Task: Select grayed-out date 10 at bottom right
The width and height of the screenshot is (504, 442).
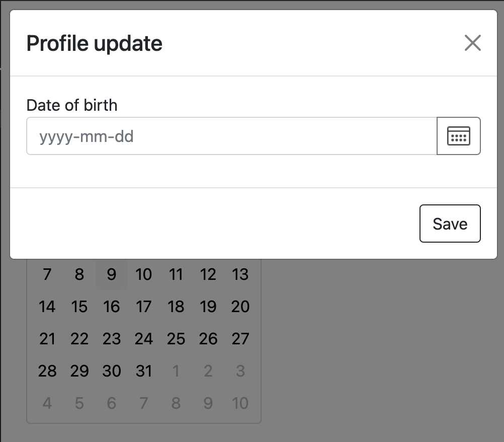Action: click(x=240, y=403)
